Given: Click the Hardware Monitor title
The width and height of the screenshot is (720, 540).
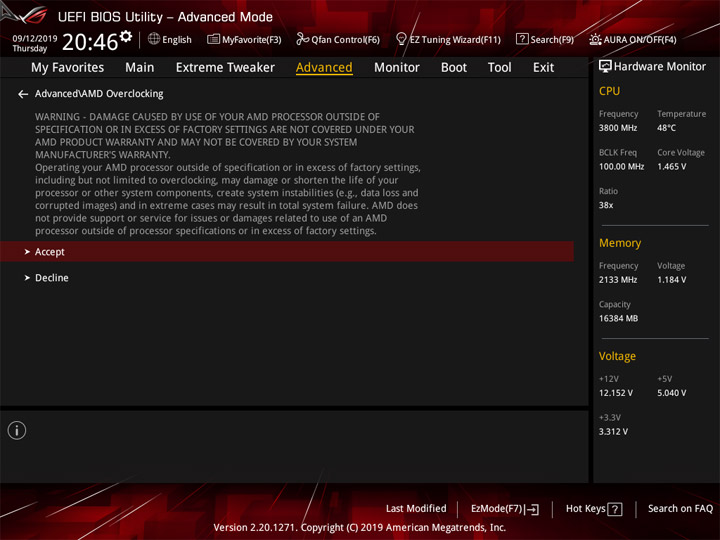Looking at the screenshot, I should click(x=659, y=67).
